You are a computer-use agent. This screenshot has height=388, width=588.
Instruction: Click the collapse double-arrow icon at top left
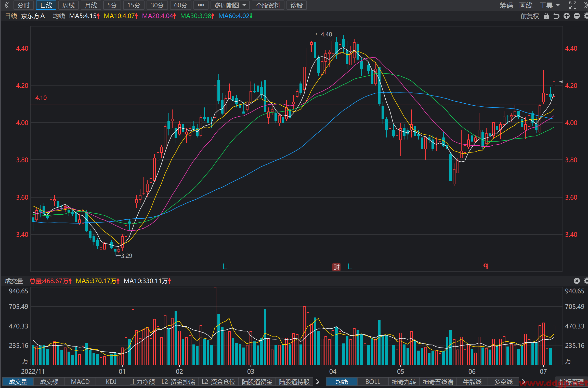[7, 5]
